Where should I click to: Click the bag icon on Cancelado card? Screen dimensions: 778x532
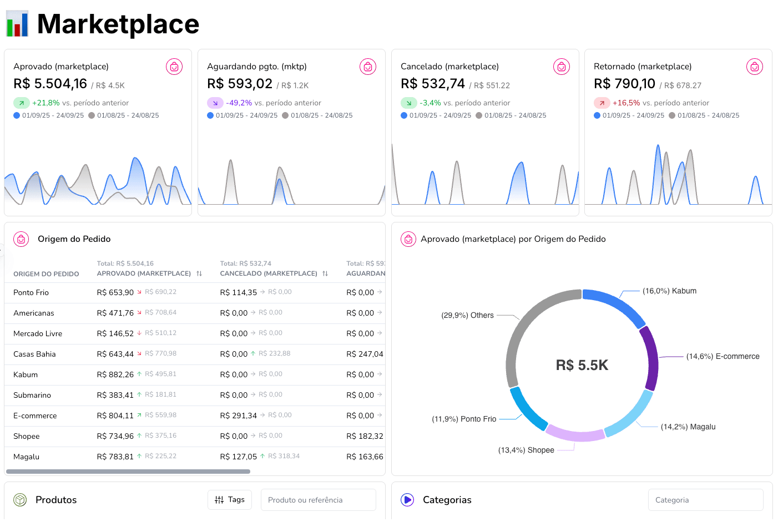[562, 67]
